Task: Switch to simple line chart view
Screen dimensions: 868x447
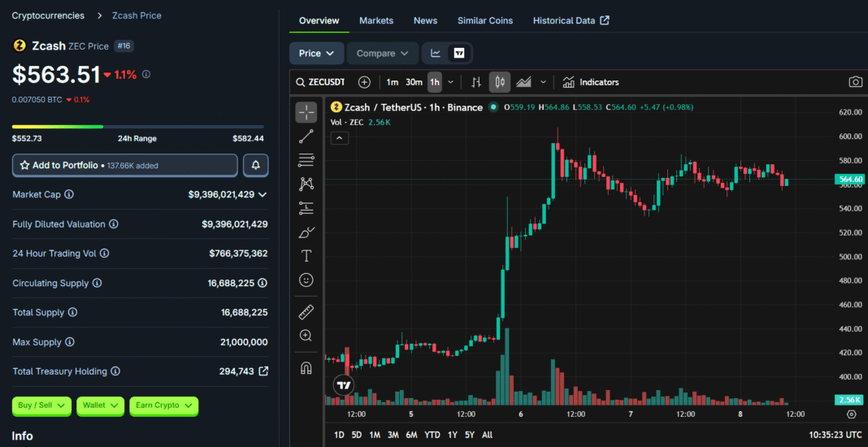Action: pos(436,53)
